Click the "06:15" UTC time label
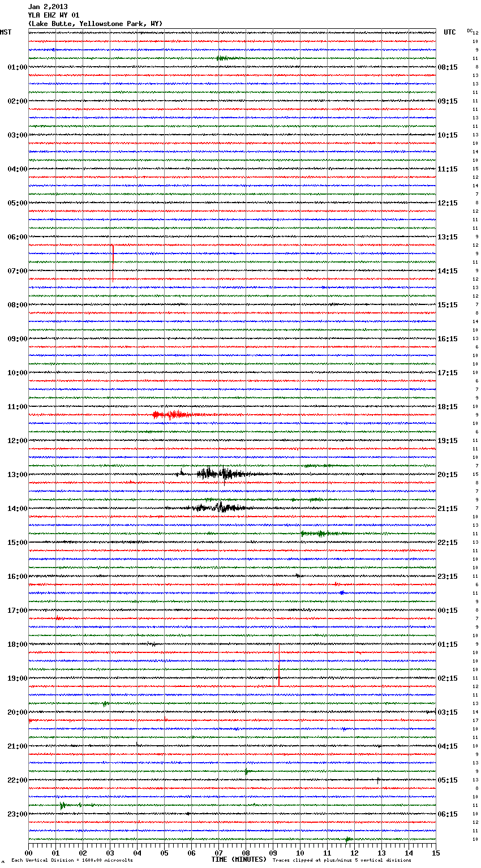This screenshot has width=481, height=868. tap(448, 814)
